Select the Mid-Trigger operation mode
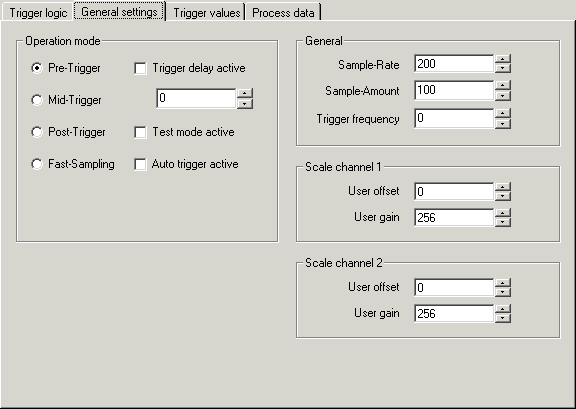 (x=37, y=100)
